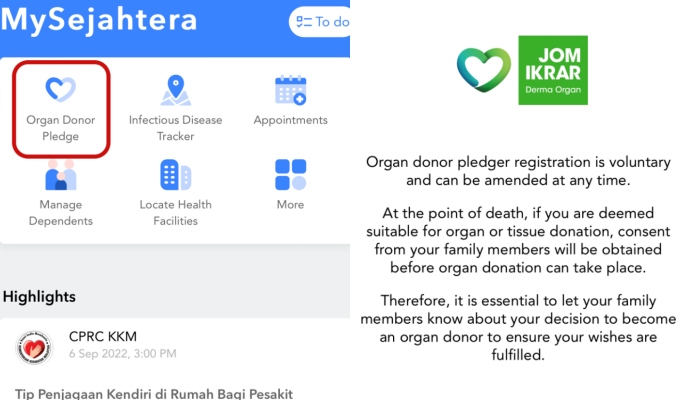Tap the 6 Sep 2022 post timestamp
This screenshot has height=400, width=700.
(x=123, y=354)
